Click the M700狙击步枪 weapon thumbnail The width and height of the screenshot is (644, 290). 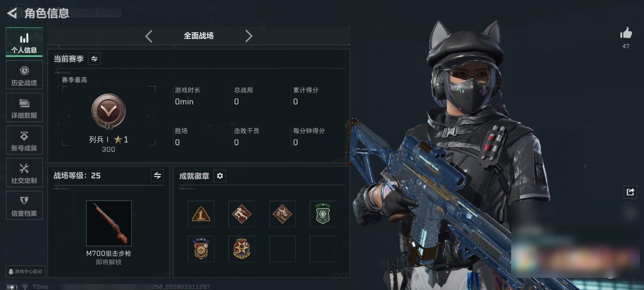pos(109,223)
